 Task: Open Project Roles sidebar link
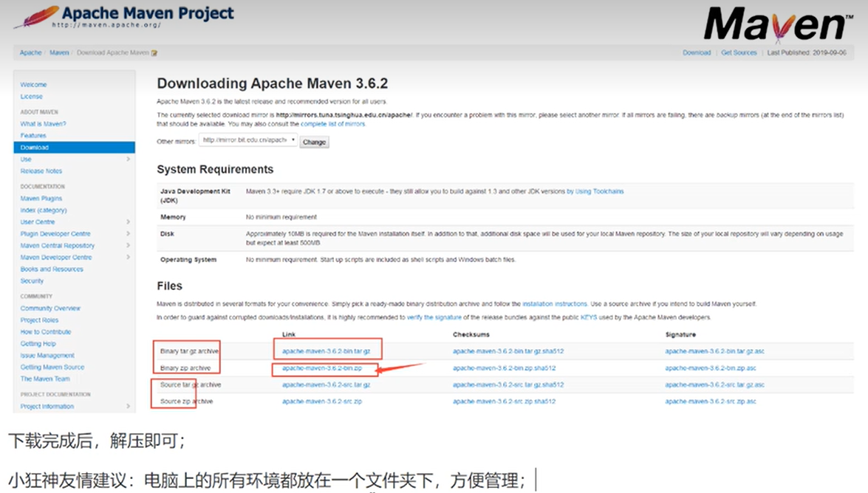(39, 320)
